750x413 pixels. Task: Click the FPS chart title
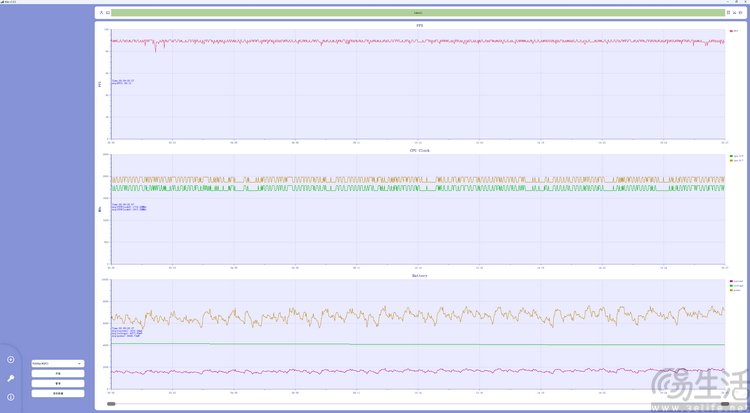pos(418,24)
